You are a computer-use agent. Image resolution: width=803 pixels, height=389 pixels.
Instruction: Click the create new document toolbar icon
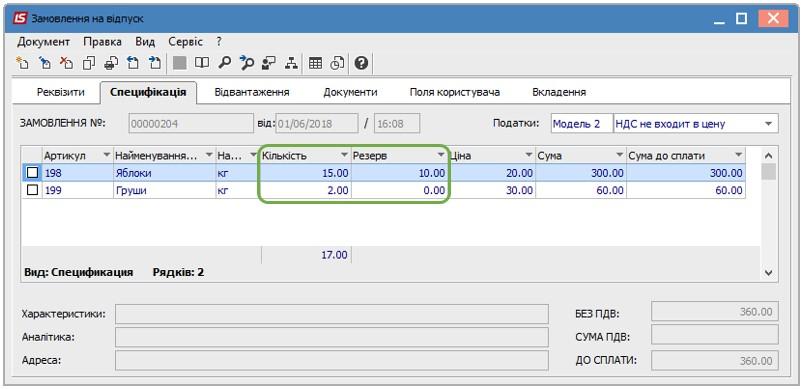23,63
